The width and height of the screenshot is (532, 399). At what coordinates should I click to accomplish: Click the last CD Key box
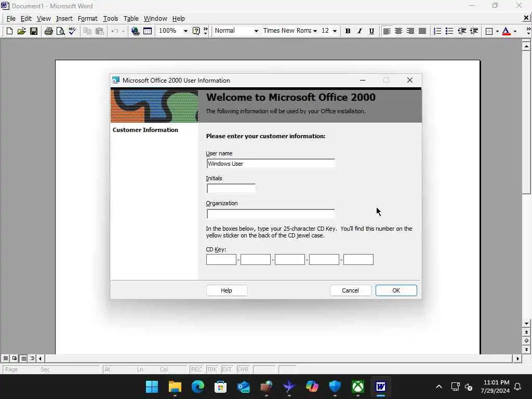(358, 260)
